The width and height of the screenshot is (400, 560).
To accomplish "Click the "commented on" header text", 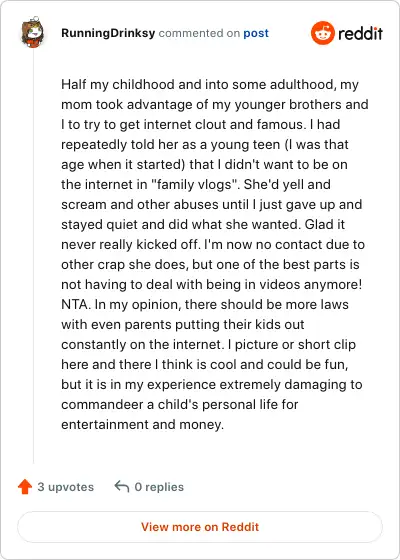I will (199, 33).
